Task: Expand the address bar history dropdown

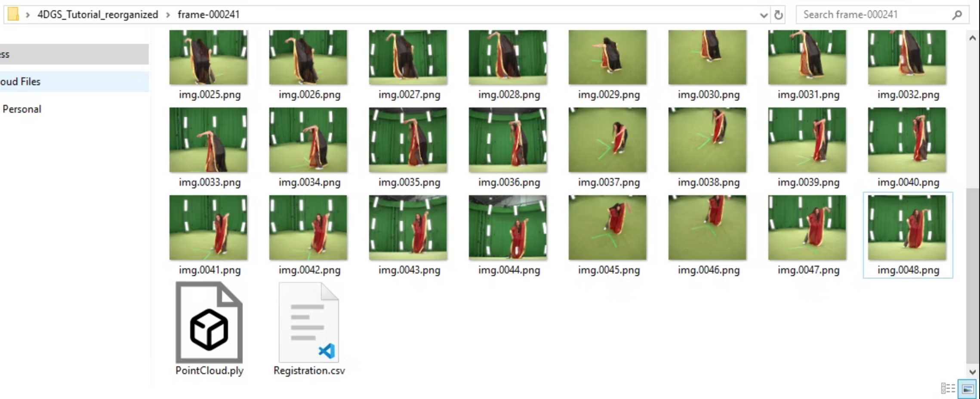Action: (x=764, y=15)
